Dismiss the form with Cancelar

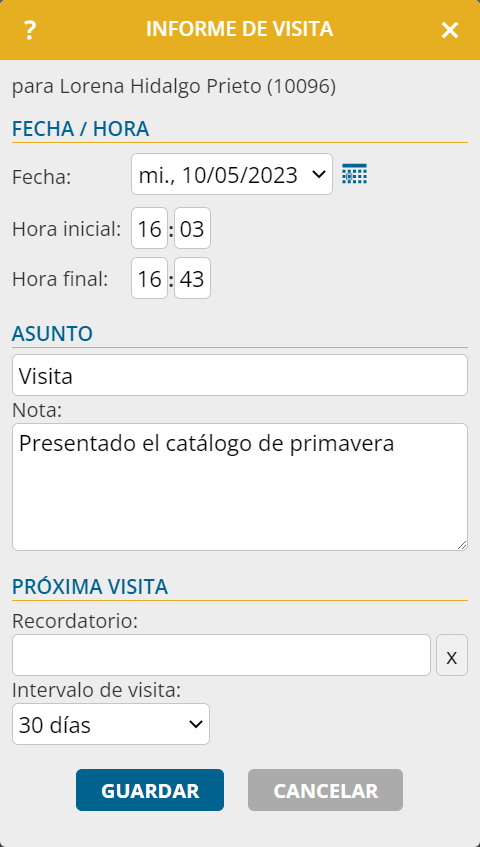(326, 790)
